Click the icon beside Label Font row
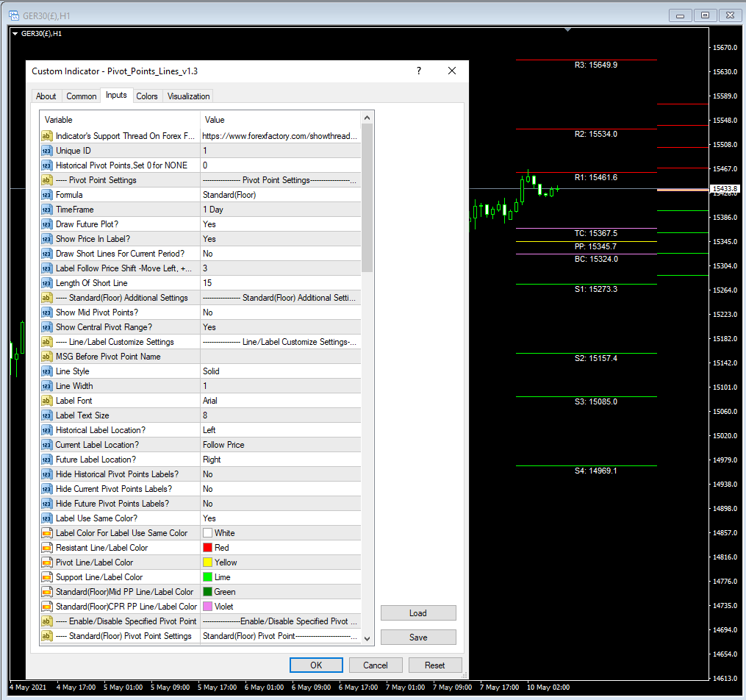The image size is (746, 700). (46, 401)
